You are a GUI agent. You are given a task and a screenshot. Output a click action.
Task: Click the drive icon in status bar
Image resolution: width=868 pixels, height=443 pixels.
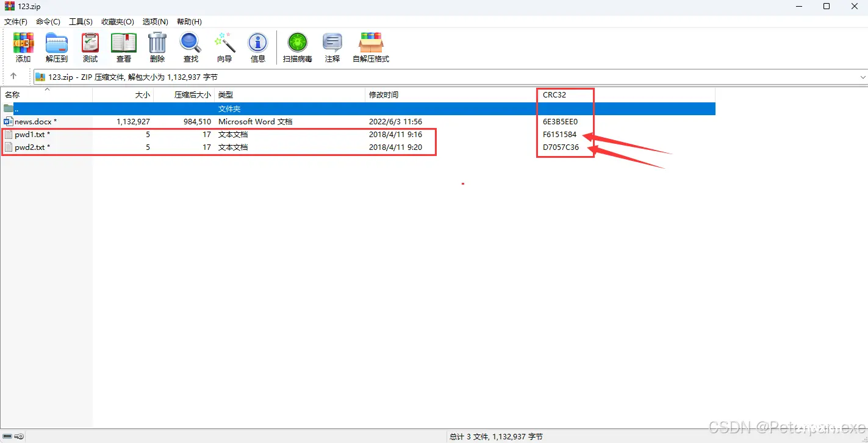click(7, 436)
